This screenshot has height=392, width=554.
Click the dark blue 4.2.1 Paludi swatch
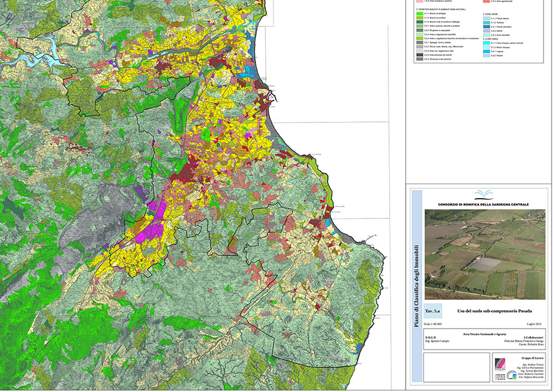tap(486, 27)
